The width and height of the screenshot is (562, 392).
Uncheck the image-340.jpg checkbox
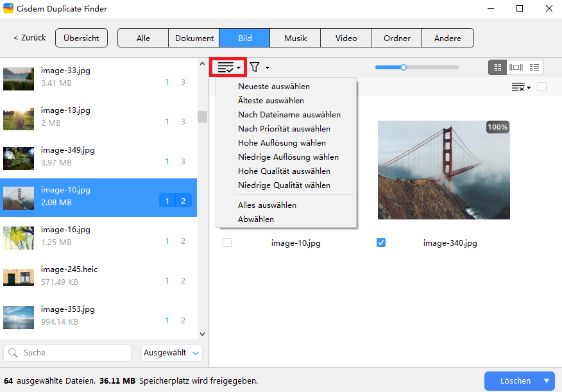pyautogui.click(x=381, y=243)
